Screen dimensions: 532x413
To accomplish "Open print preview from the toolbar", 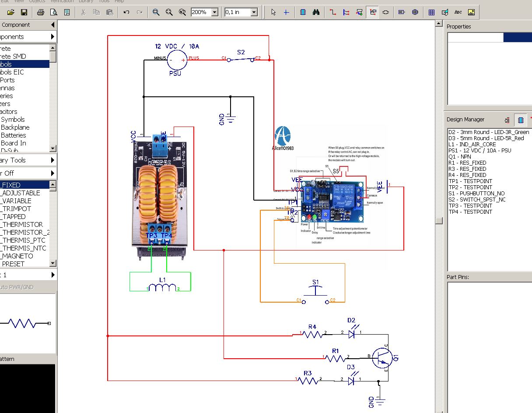I will [x=54, y=12].
